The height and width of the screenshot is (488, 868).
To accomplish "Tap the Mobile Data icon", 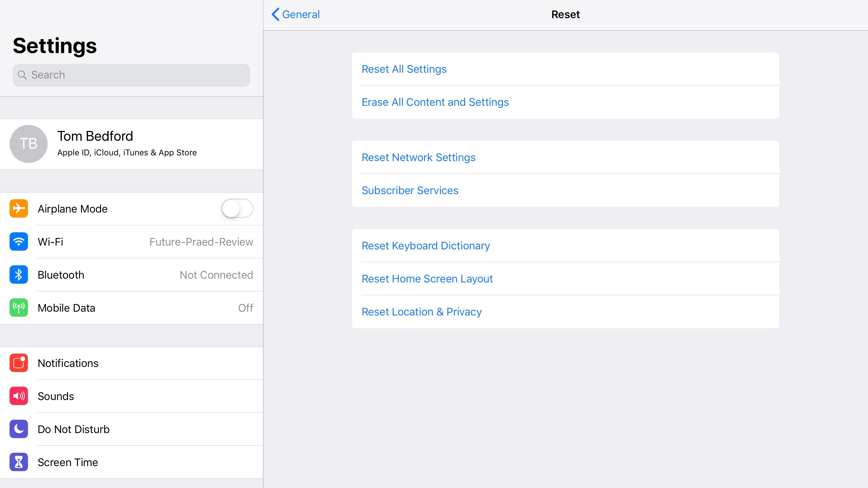I will (19, 308).
